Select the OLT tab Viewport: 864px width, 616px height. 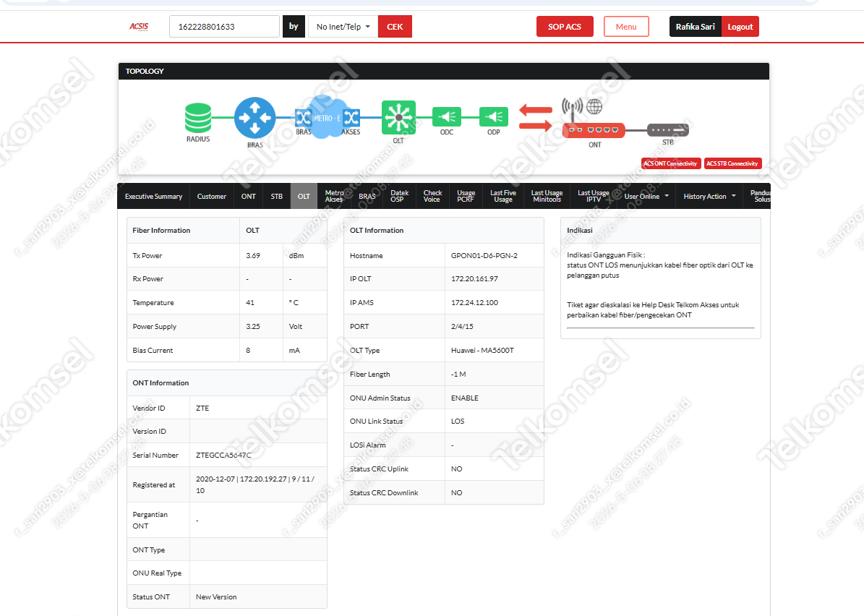[x=304, y=196]
